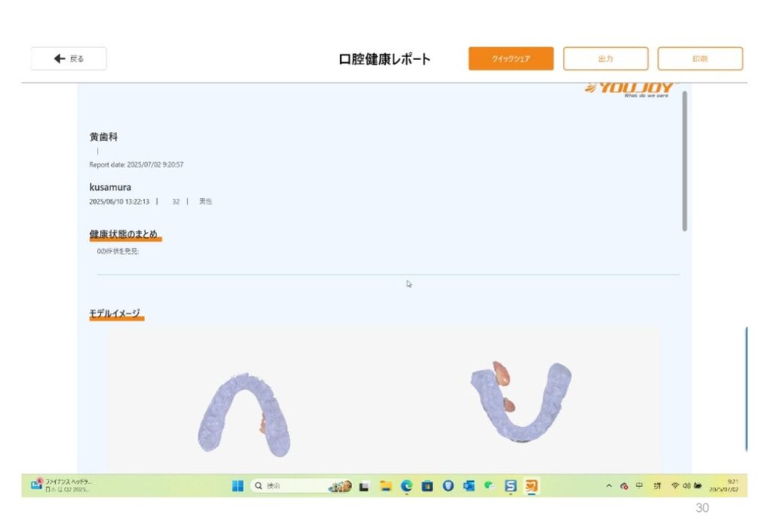
Task: Open the Windows Start menu
Action: pyautogui.click(x=237, y=486)
